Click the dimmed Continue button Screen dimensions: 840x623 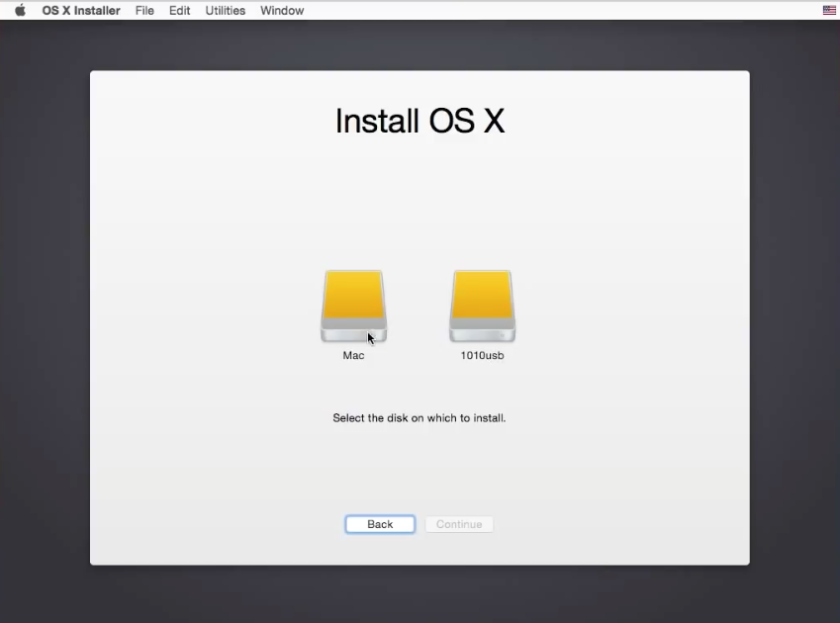click(459, 524)
